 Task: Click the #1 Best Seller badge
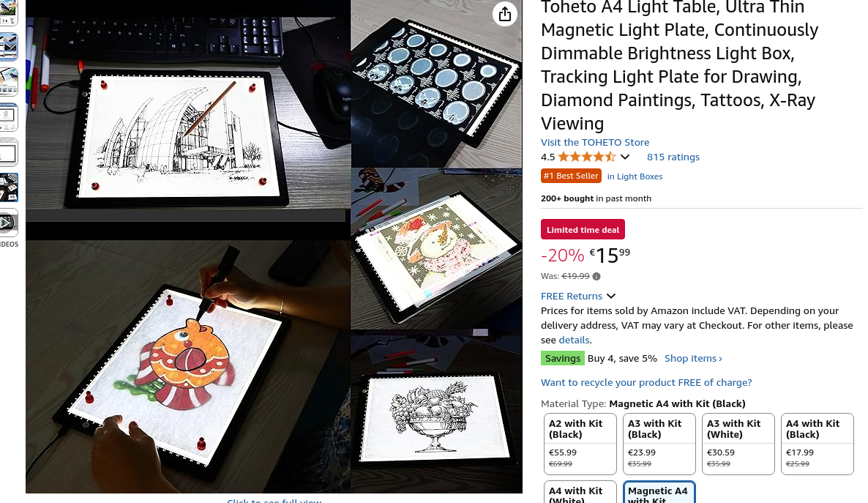pyautogui.click(x=571, y=176)
